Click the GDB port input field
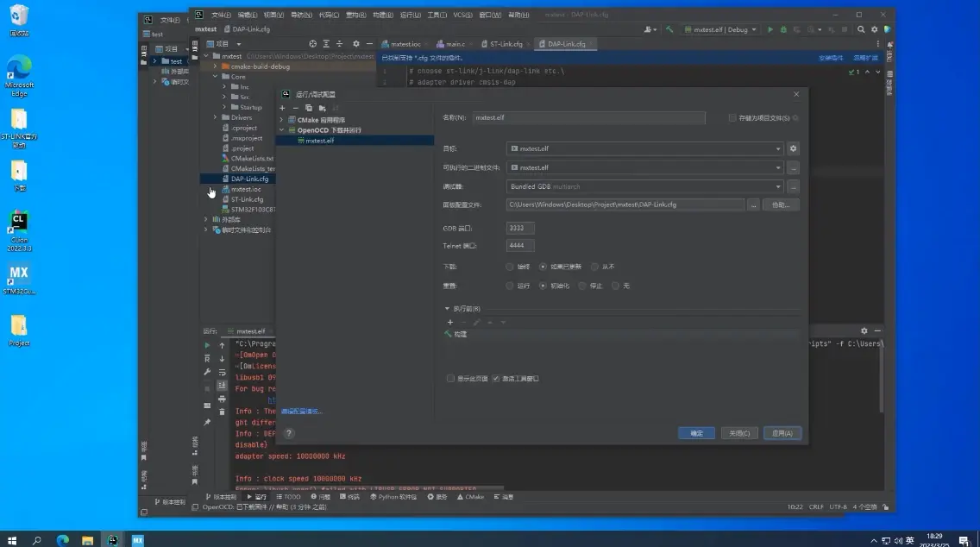This screenshot has width=980, height=547. coord(520,228)
